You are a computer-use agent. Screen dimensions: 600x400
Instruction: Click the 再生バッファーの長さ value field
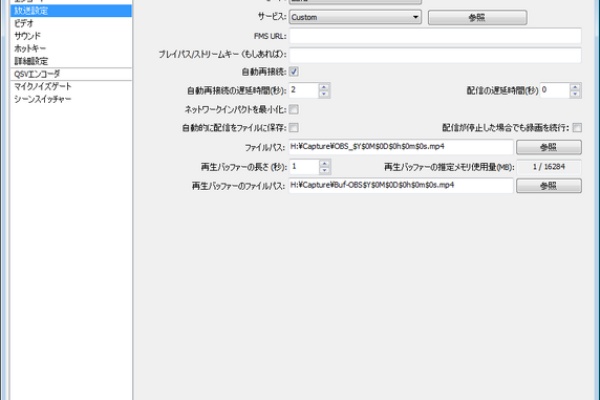click(x=304, y=167)
